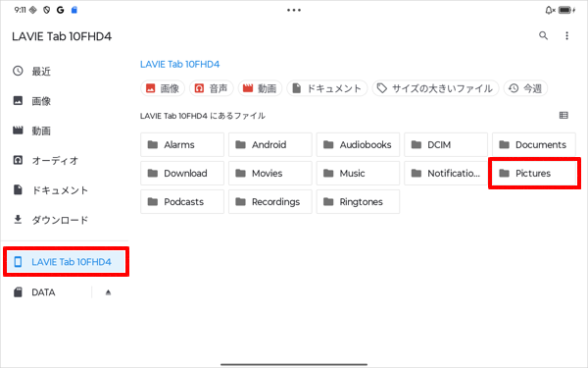Eject the DATA SD card

tap(108, 292)
